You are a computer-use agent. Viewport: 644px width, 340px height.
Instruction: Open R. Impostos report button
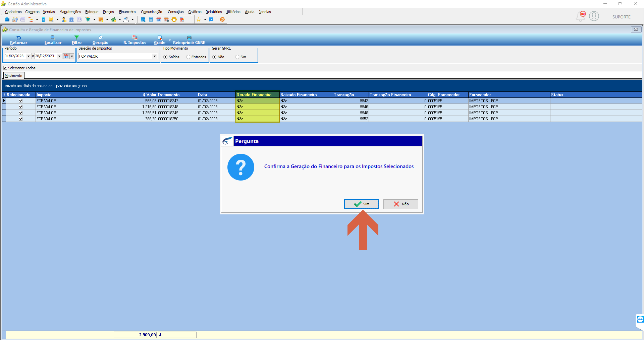pos(135,40)
